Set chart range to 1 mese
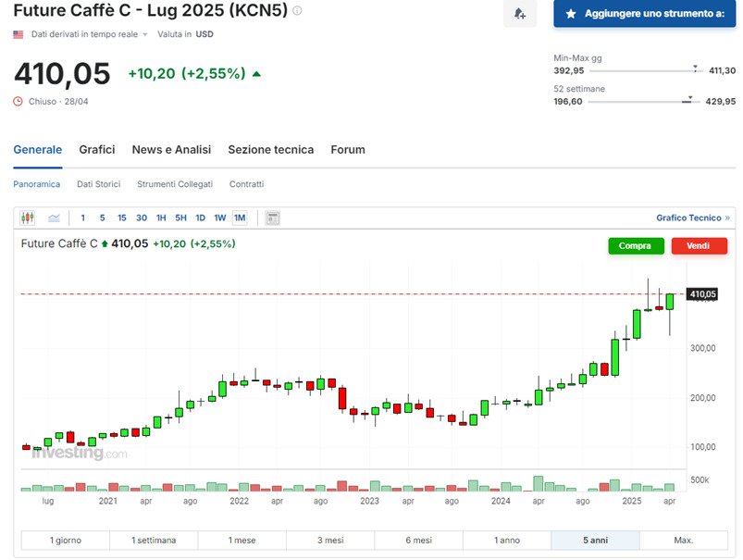Viewport: 743px width, 560px height. (x=241, y=540)
